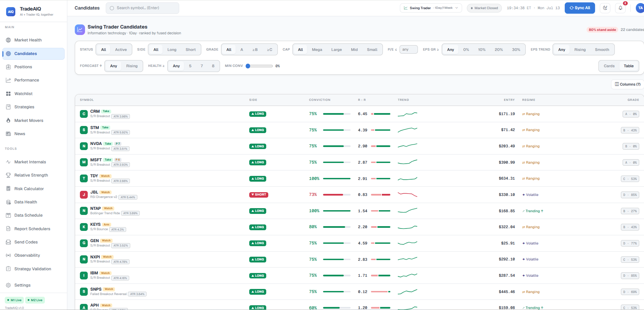Click the Positions sidebar icon
This screenshot has width=644, height=310.
(8, 67)
